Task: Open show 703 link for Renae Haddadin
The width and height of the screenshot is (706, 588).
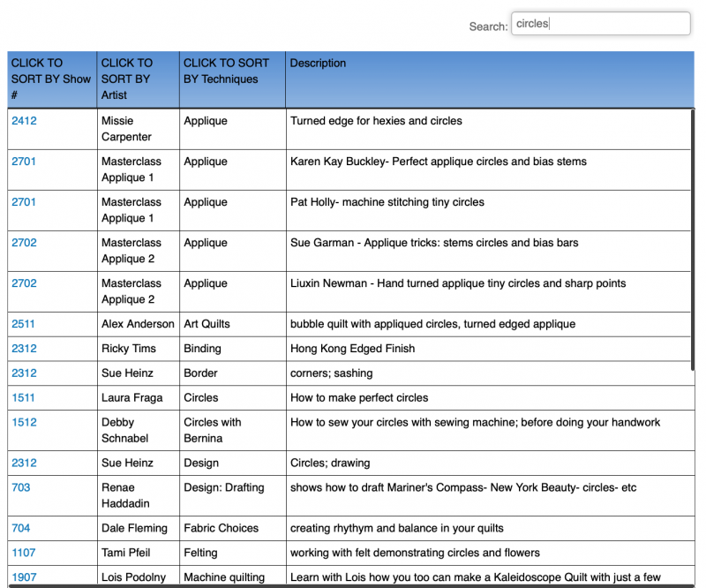Action: [20, 488]
